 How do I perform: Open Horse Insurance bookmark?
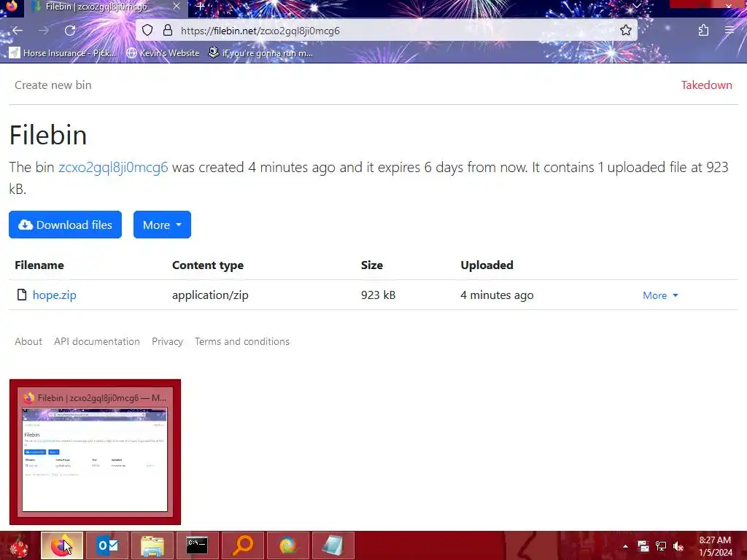click(x=63, y=52)
